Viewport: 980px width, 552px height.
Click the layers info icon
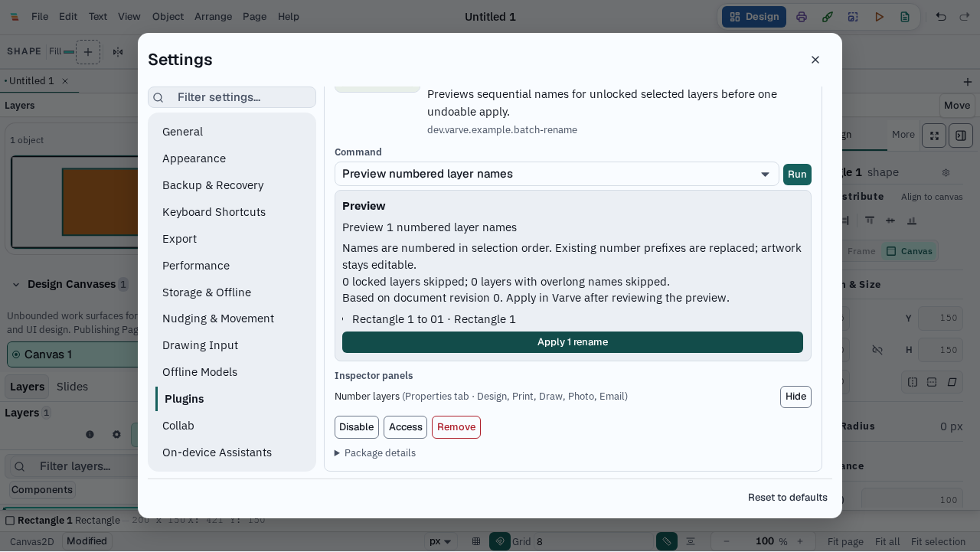pyautogui.click(x=90, y=434)
